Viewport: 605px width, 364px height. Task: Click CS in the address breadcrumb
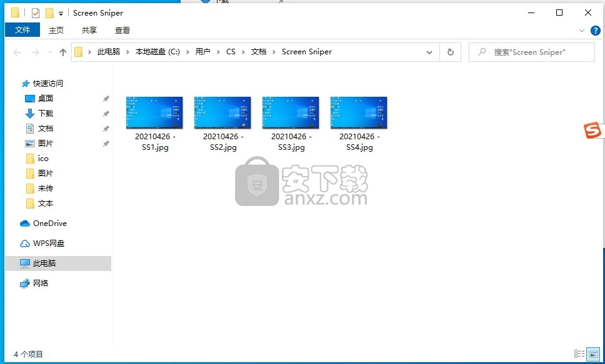pyautogui.click(x=231, y=52)
